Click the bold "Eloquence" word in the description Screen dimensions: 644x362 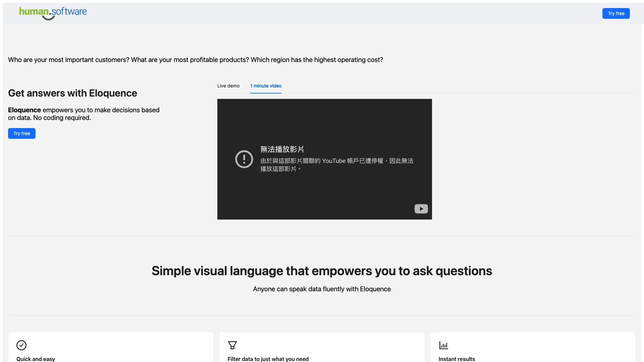24,110
